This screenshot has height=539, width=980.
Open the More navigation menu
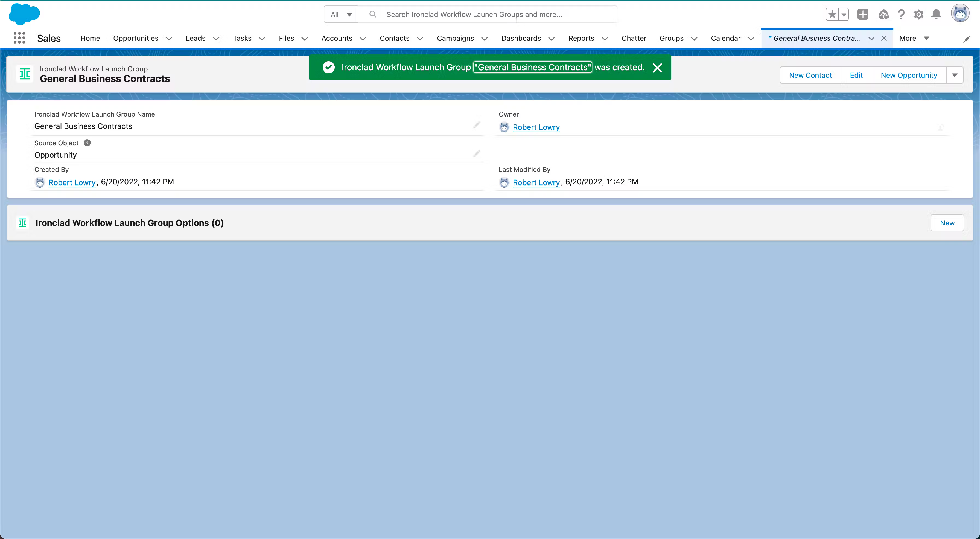(914, 38)
